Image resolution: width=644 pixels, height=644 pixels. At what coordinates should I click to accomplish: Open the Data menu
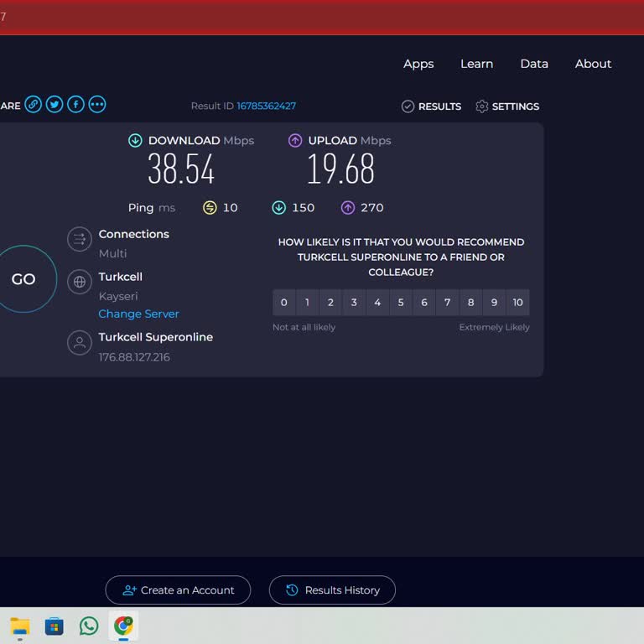coord(534,64)
